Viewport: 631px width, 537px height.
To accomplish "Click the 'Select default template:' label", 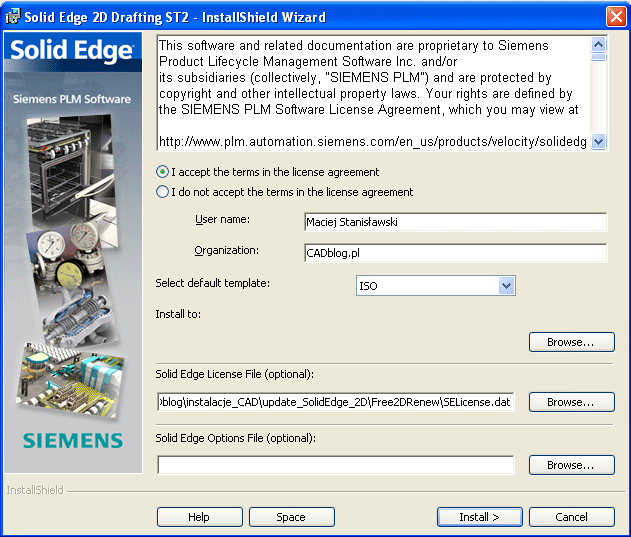I will pos(212,283).
